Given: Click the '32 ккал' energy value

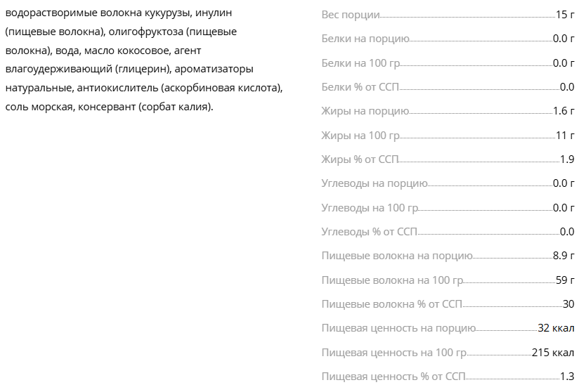Looking at the screenshot, I should (556, 328).
